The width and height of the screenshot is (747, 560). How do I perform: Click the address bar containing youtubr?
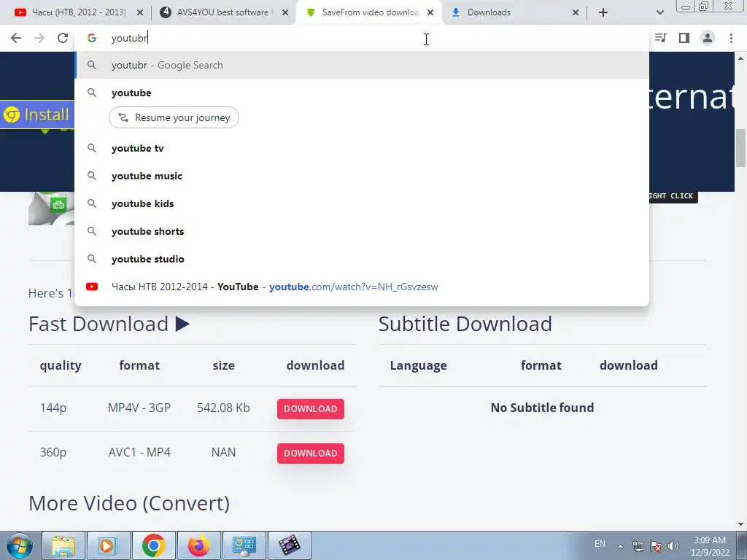(362, 38)
